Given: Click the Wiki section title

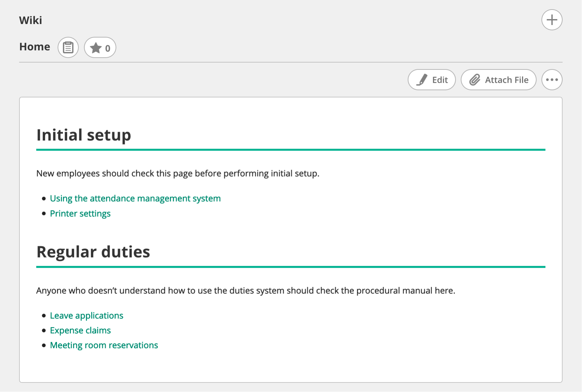Looking at the screenshot, I should tap(31, 20).
